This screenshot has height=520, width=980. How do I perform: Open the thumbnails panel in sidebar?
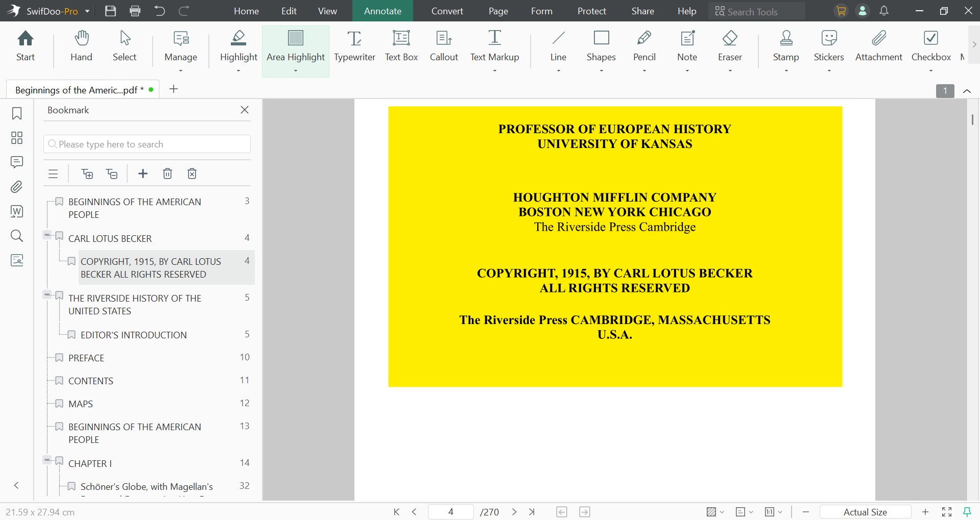(17, 138)
